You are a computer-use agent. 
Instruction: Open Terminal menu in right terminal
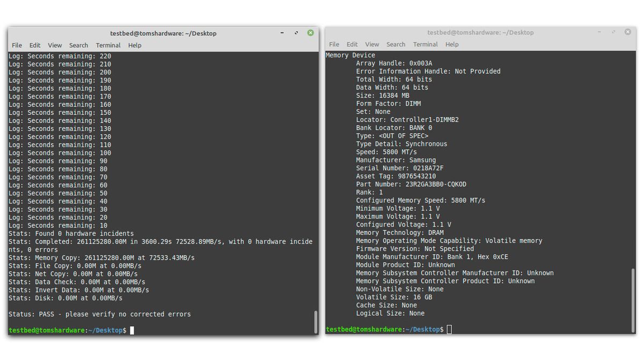[426, 45]
